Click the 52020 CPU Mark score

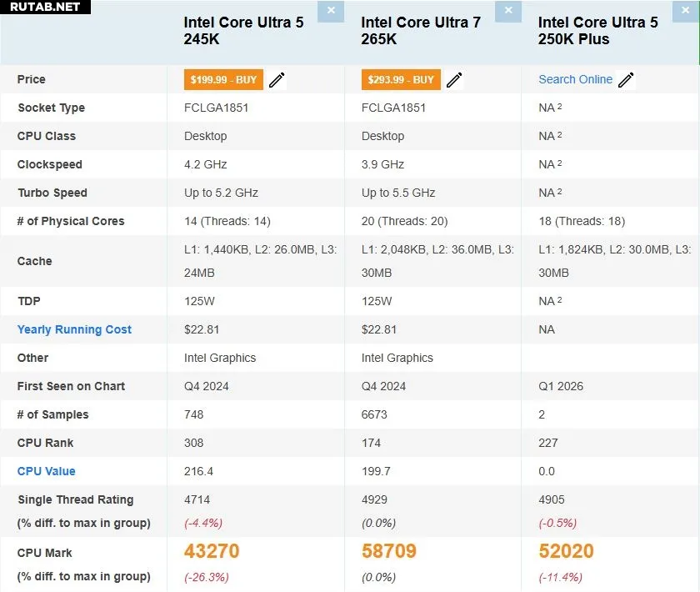click(567, 551)
